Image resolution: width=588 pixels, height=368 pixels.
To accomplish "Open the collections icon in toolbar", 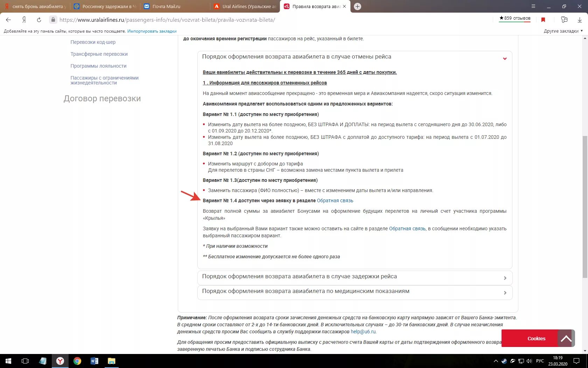I will (564, 20).
